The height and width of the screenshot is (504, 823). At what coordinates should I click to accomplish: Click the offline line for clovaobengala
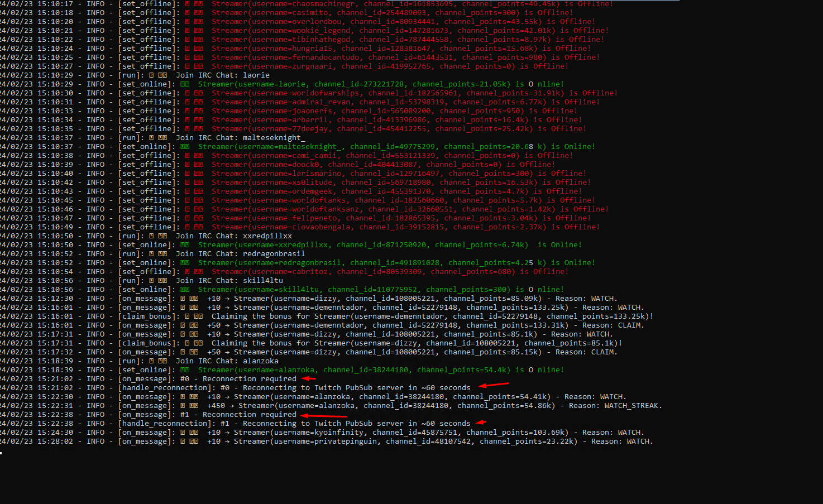click(x=405, y=227)
